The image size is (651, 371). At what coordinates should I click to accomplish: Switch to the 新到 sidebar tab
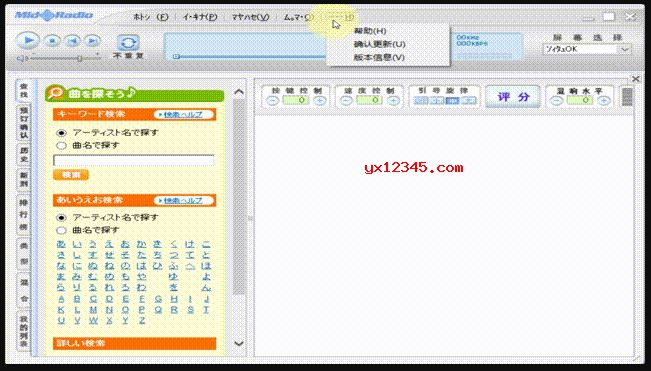click(24, 179)
